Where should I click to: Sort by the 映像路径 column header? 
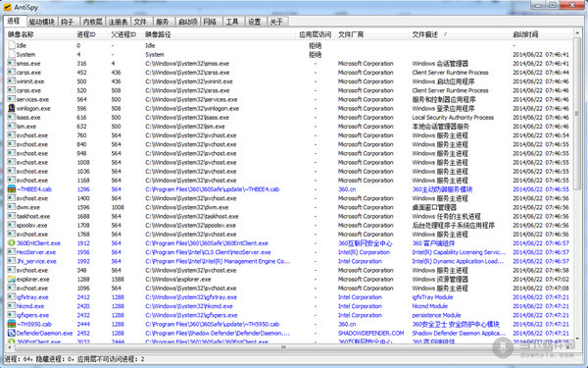coord(219,34)
